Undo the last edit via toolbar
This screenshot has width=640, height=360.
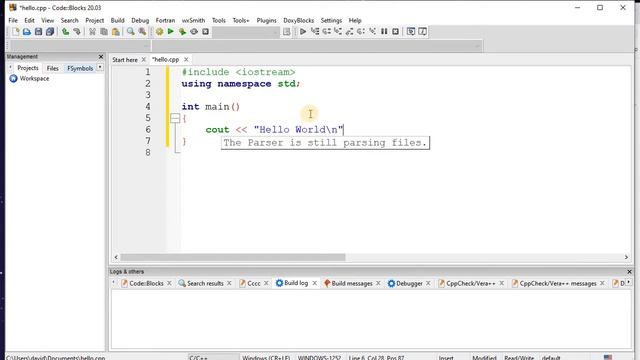[x=65, y=31]
